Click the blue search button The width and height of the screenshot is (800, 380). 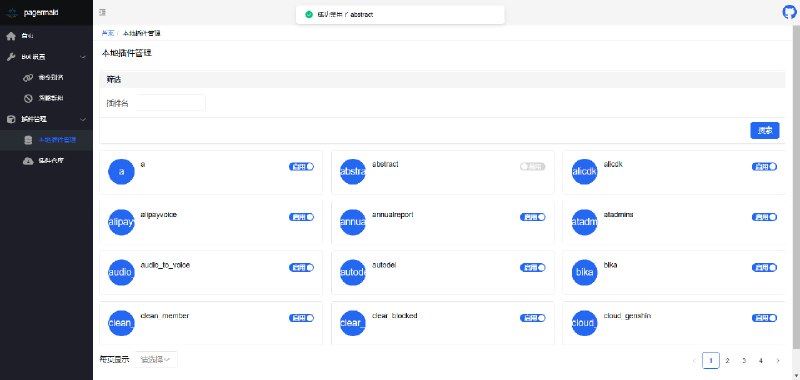coord(765,131)
